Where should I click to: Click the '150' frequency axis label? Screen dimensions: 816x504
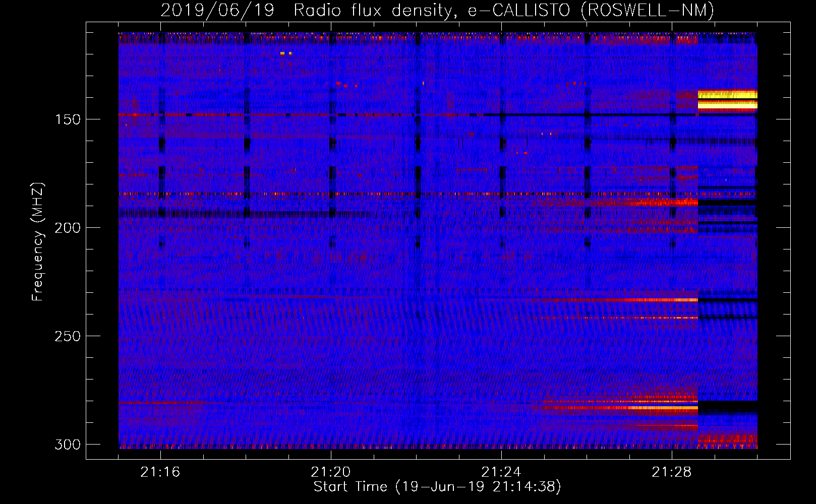point(68,119)
